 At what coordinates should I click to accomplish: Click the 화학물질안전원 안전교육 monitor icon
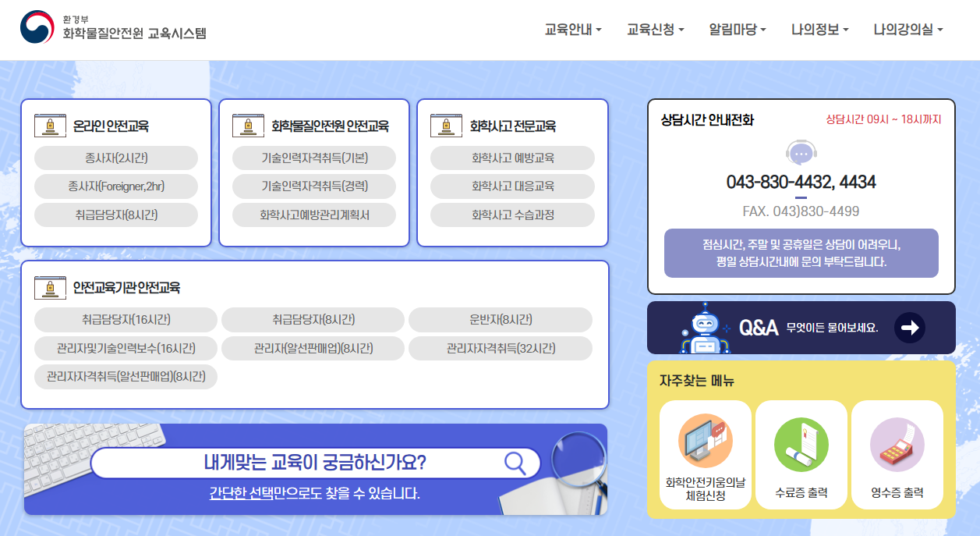(x=248, y=126)
